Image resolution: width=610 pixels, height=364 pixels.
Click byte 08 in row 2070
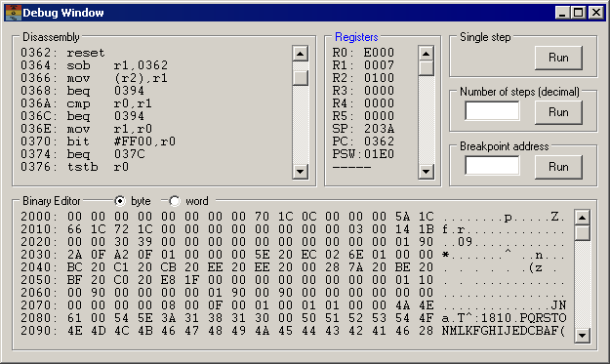click(169, 305)
